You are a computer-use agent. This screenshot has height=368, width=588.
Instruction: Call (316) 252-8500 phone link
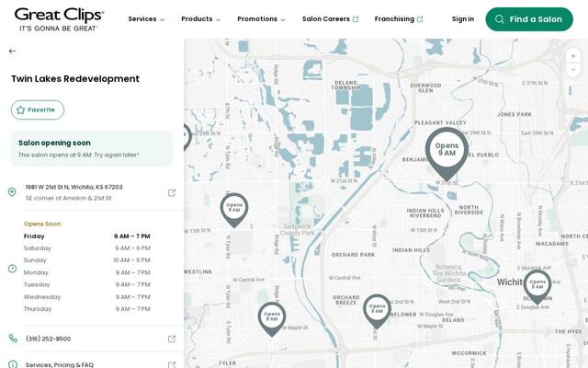pos(48,339)
